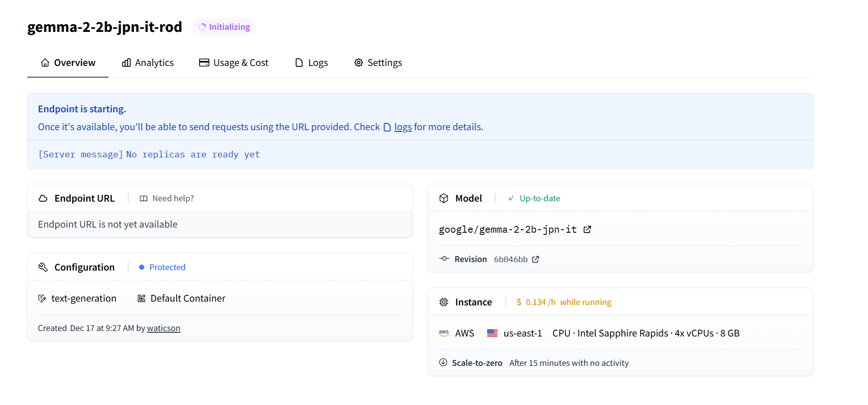Screen dimensions: 868x405
Task: Open the Settings tab
Action: point(378,63)
